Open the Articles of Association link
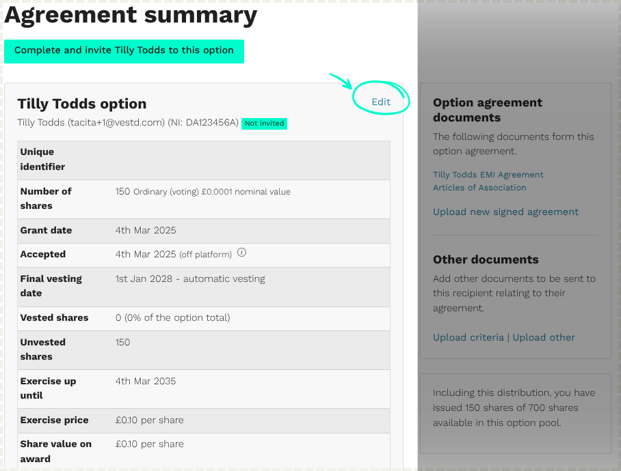 point(479,188)
